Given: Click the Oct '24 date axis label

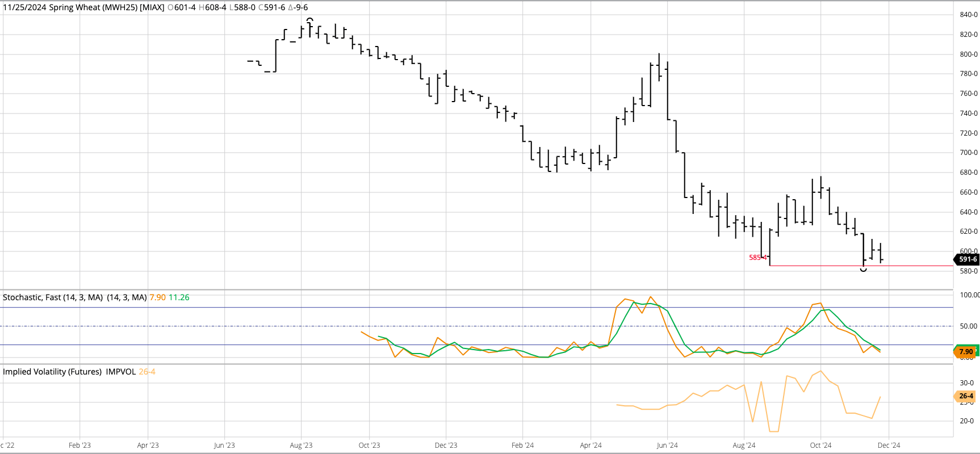Looking at the screenshot, I should [x=820, y=445].
